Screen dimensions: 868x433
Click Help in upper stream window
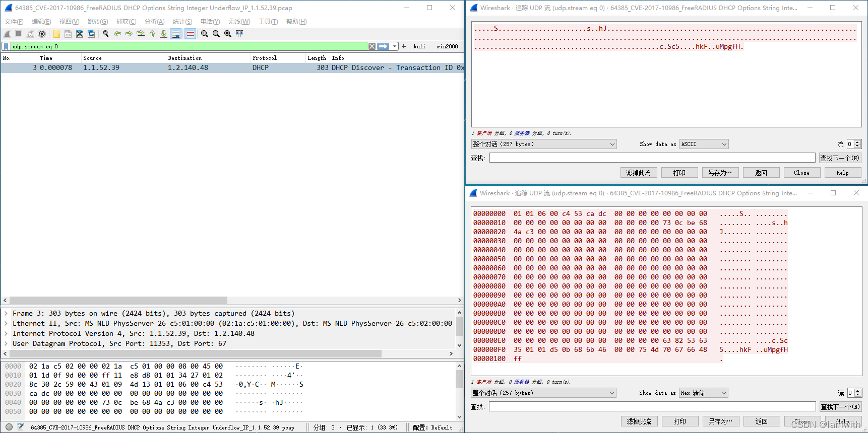coord(843,173)
